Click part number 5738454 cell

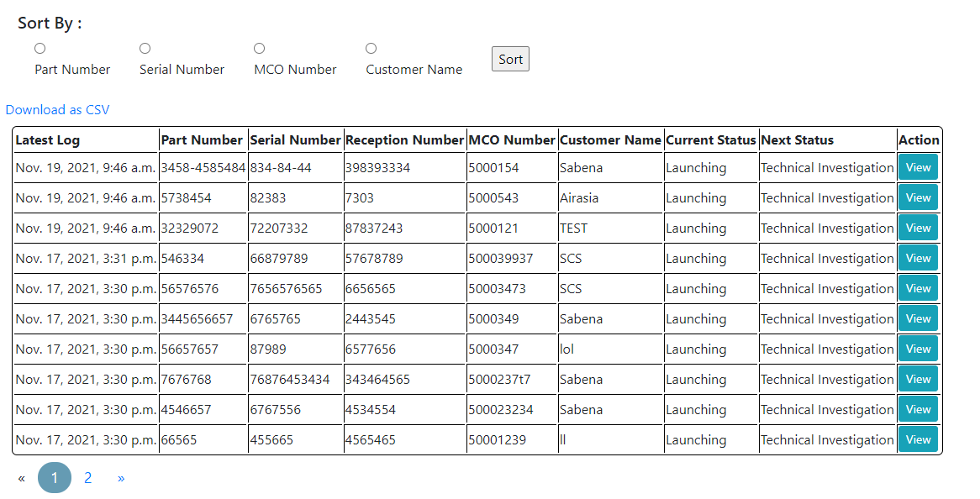[x=203, y=198]
